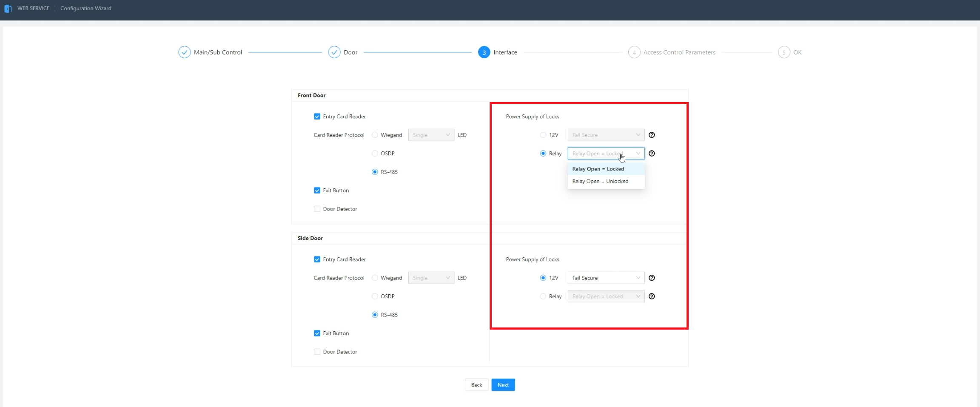This screenshot has height=407, width=980.
Task: Click the Back button
Action: point(476,385)
